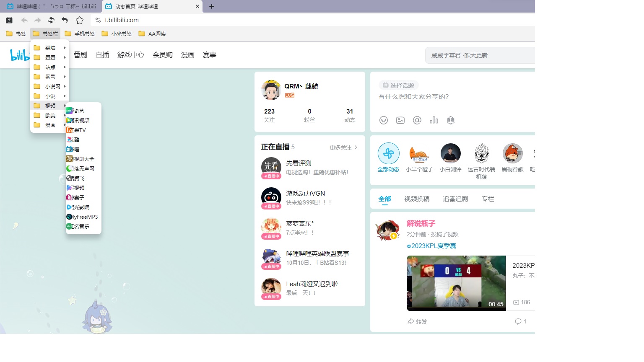Expand the 小说网 bookmark folder
Screen dimensions: 644x362
coord(49,86)
